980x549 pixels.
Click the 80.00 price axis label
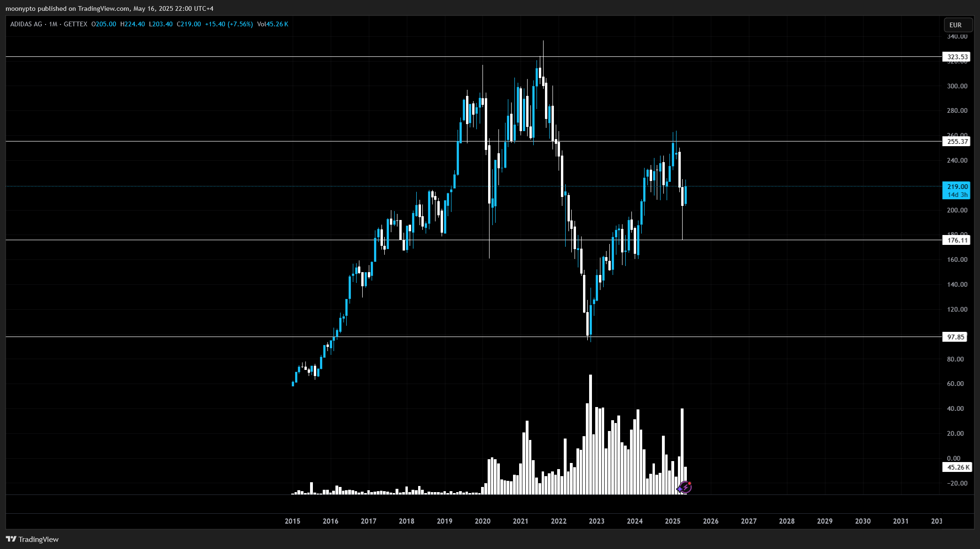pos(955,359)
